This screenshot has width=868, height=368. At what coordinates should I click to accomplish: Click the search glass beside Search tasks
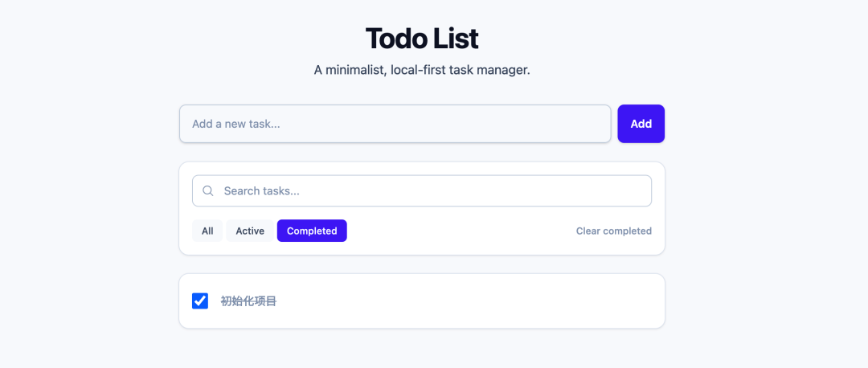pos(208,191)
